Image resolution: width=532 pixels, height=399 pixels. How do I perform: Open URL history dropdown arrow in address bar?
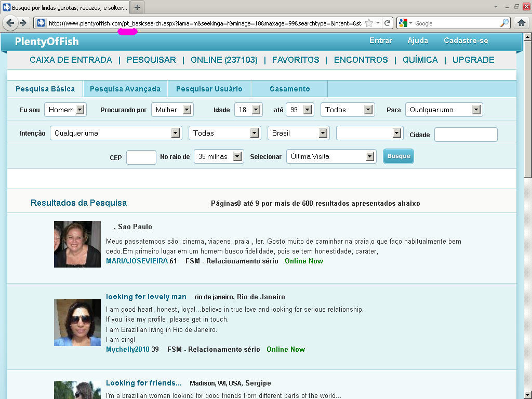coord(378,23)
